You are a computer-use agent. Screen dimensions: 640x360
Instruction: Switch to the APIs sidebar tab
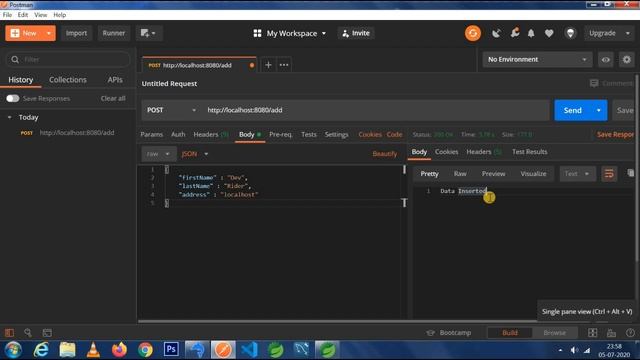click(115, 80)
